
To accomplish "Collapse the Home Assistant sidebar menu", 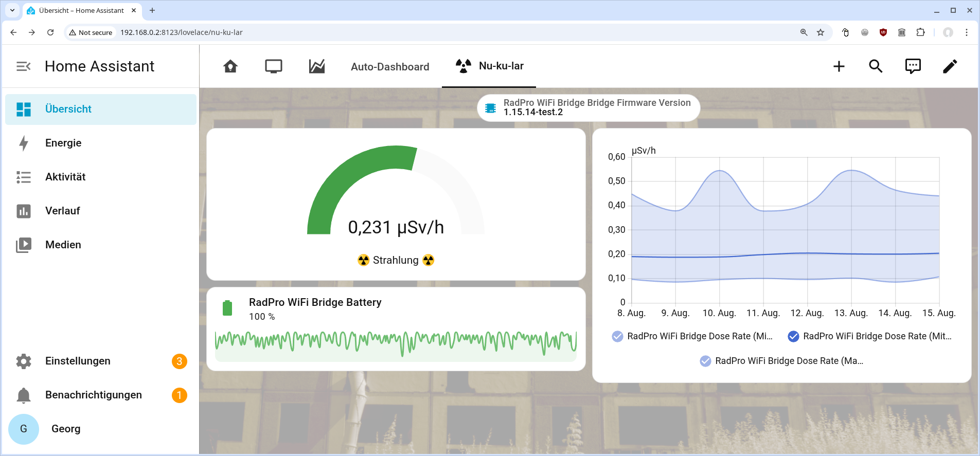I will (24, 66).
